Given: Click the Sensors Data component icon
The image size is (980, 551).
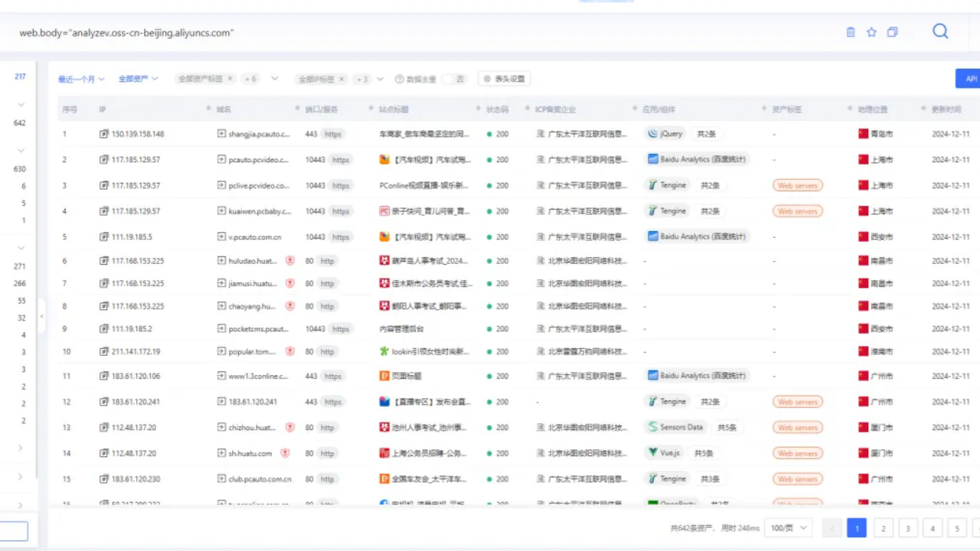Looking at the screenshot, I should pyautogui.click(x=653, y=427).
